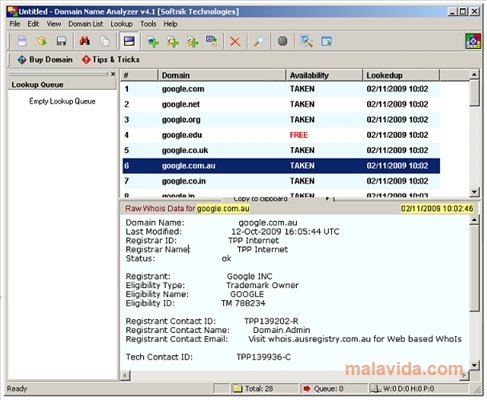The height and width of the screenshot is (400, 487).
Task: Click the first green plus add-domain icon
Action: tap(153, 42)
